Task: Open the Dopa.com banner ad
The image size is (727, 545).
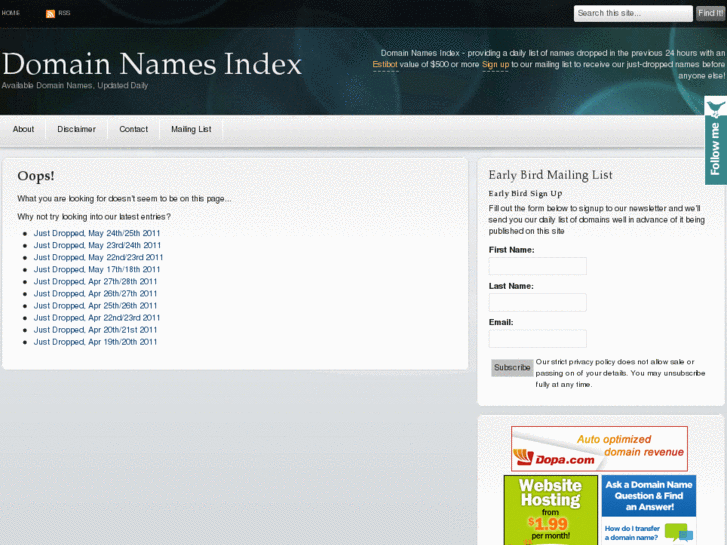Action: pyautogui.click(x=599, y=449)
